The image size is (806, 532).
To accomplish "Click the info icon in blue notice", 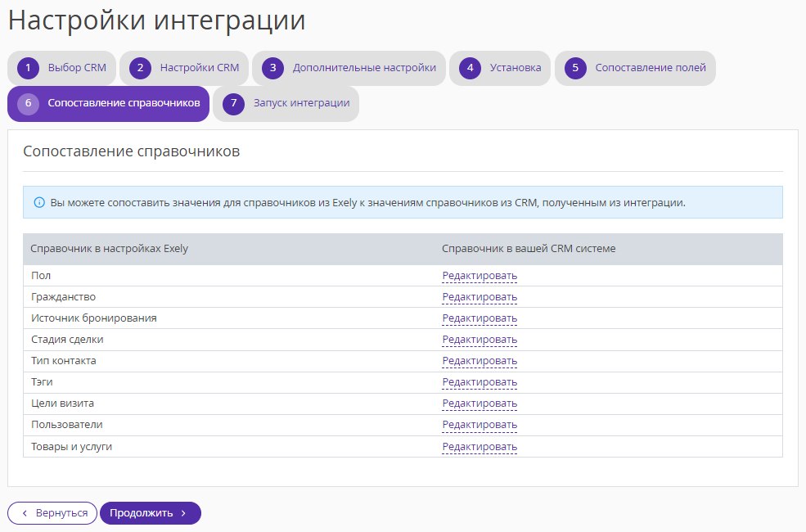I will pyautogui.click(x=39, y=202).
